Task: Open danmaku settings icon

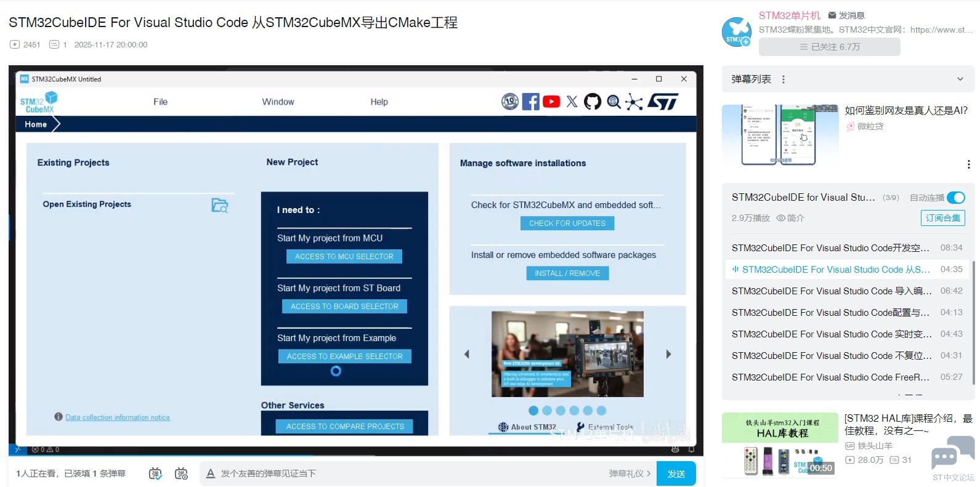Action: (x=181, y=473)
